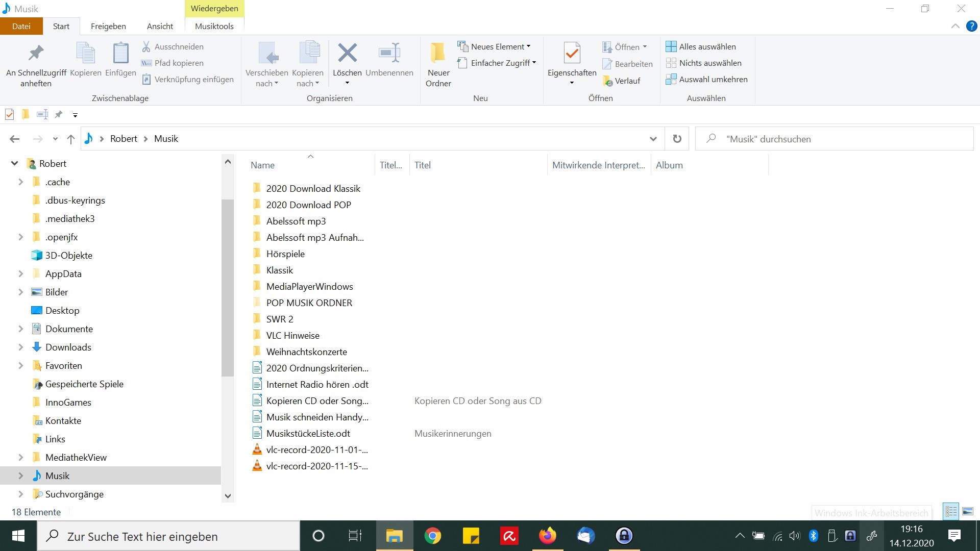Viewport: 980px width, 551px height.
Task: Show hidden system tray icons
Action: tap(739, 536)
